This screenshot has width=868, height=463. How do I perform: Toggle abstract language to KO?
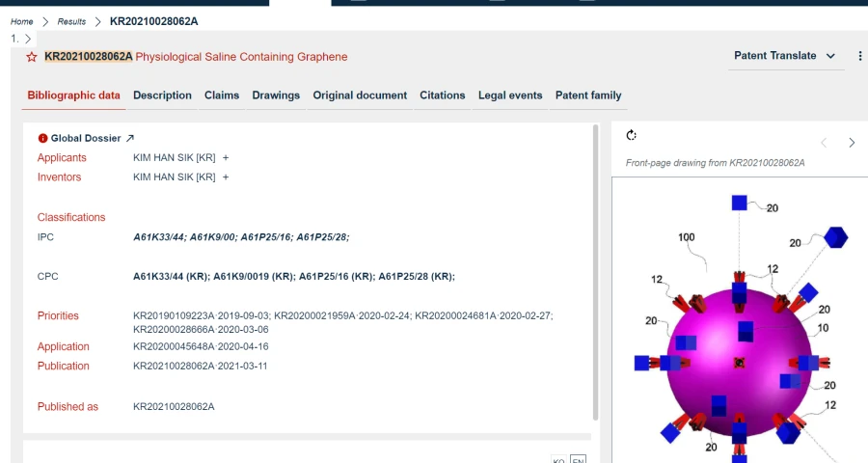point(559,459)
